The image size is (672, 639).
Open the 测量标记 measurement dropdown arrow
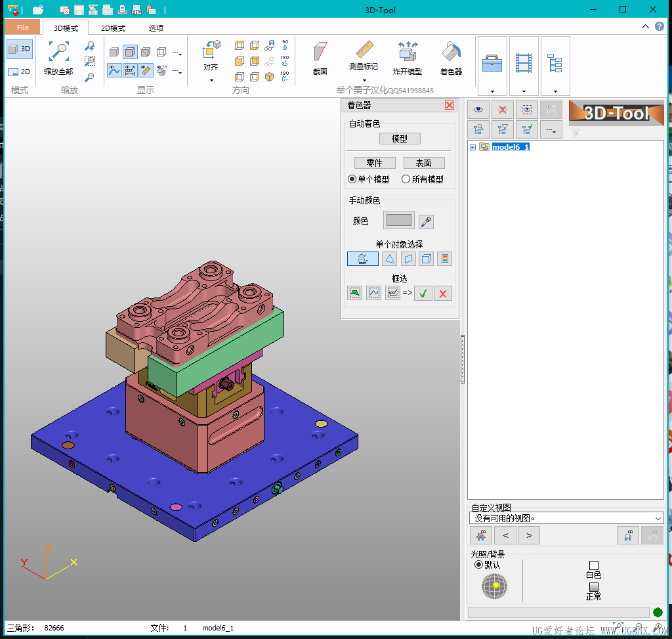(364, 80)
